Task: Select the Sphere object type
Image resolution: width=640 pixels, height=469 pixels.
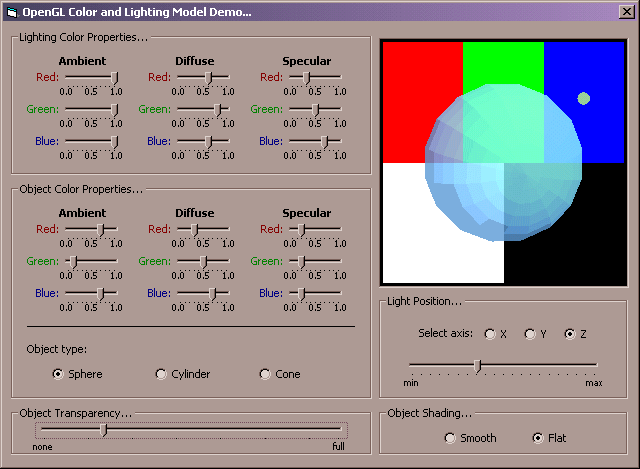Action: [58, 374]
